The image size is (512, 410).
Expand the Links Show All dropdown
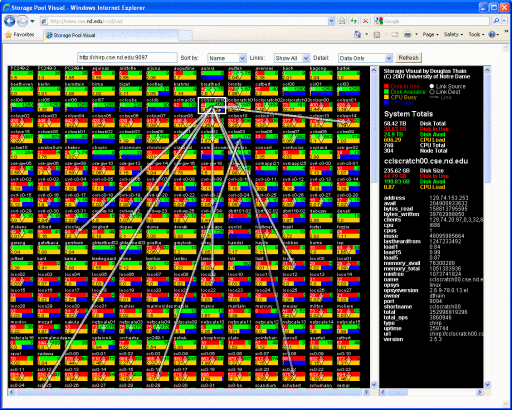tap(292, 58)
